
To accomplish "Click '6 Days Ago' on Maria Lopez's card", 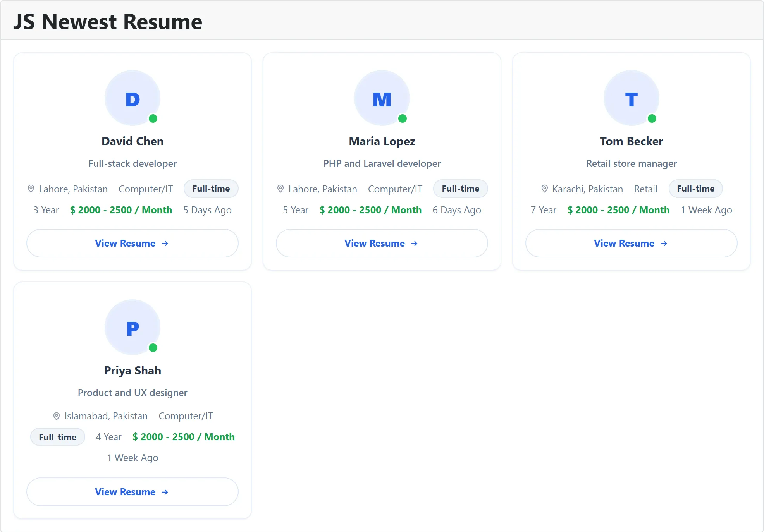I will (x=457, y=210).
